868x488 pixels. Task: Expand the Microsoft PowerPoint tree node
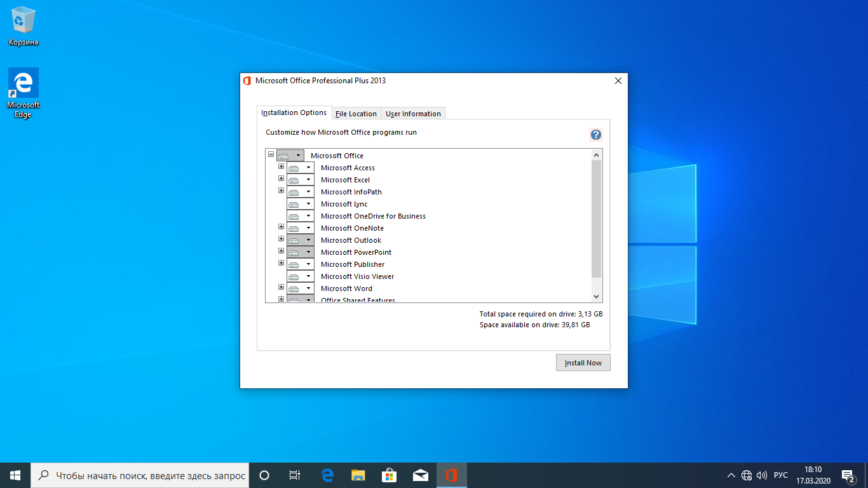281,251
